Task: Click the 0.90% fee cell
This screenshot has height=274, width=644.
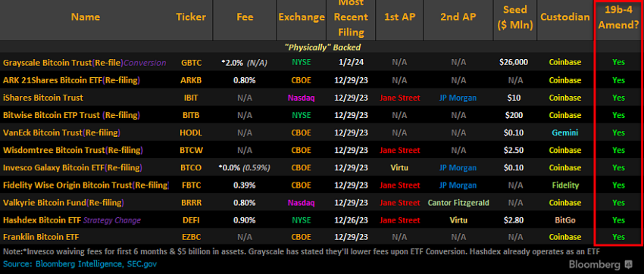Action: coord(245,220)
